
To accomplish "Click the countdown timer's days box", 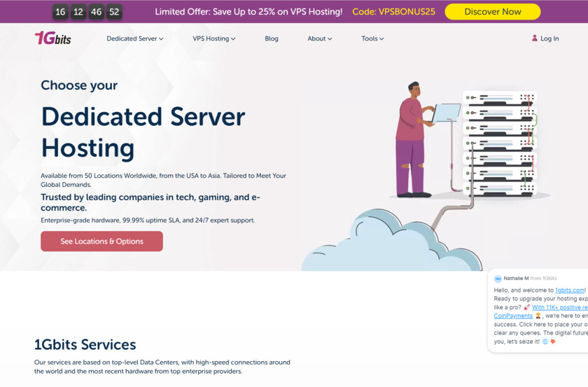I will [60, 12].
